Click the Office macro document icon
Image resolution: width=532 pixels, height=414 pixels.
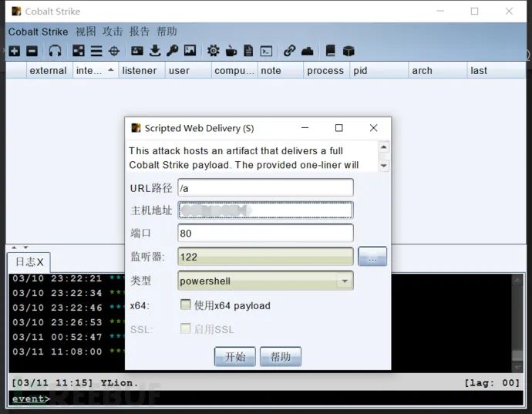(248, 51)
